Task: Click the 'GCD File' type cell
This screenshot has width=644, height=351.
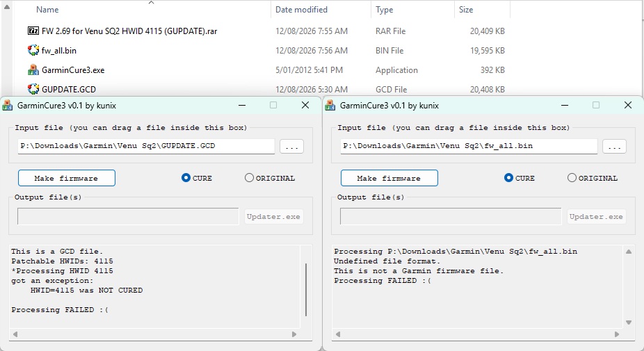Action: (x=391, y=89)
